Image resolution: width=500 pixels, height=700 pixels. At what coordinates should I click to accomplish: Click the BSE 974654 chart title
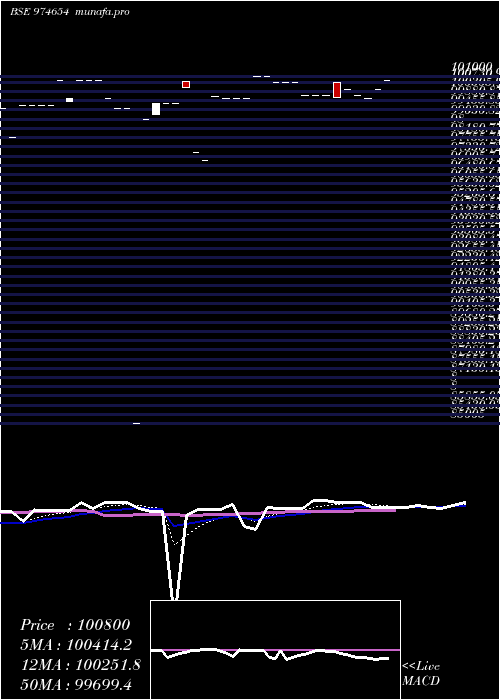[40, 12]
